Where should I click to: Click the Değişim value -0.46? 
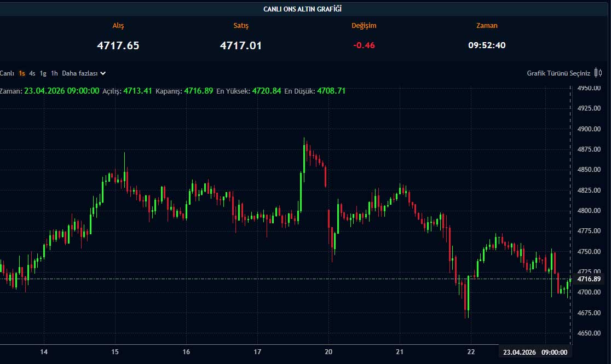[x=364, y=45]
